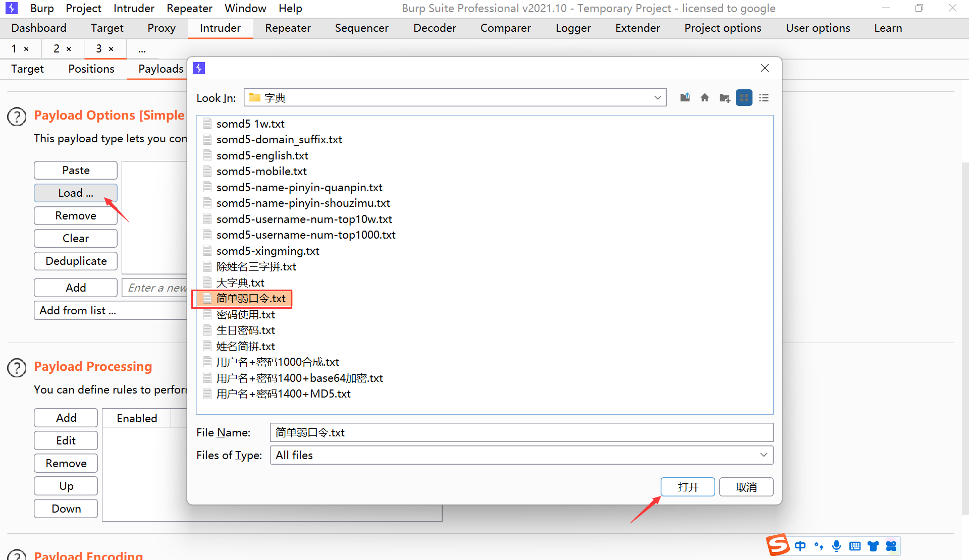Click the File Name input field

click(x=521, y=432)
